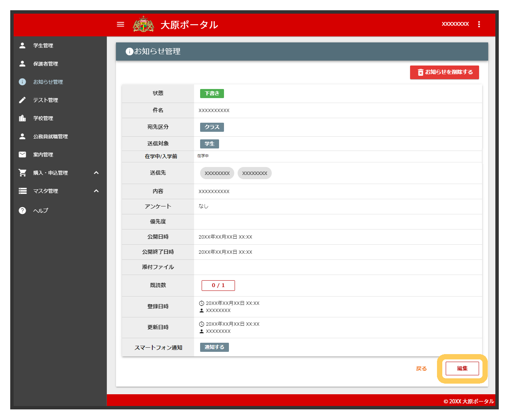Select the second XXXXXXXXX chip in 送信先
This screenshot has height=420, width=509.
tap(255, 173)
